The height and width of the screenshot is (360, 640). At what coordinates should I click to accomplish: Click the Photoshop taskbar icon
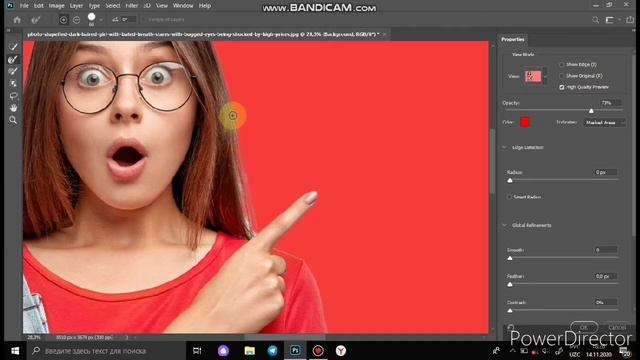tap(295, 351)
